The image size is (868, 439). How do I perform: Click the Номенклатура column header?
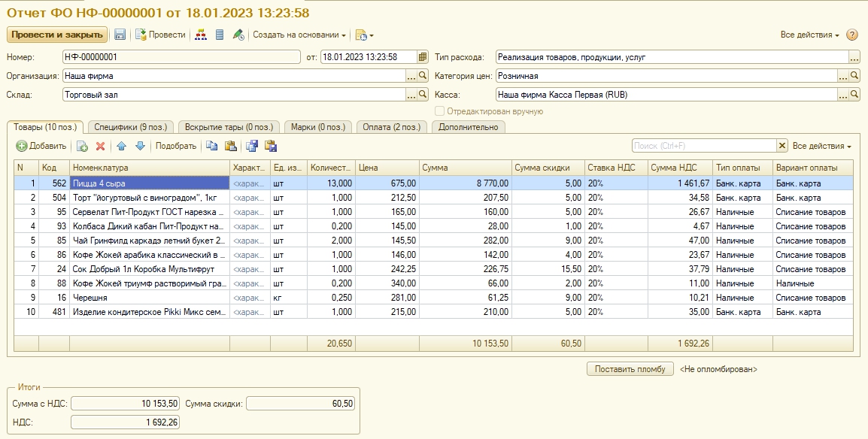pos(150,168)
